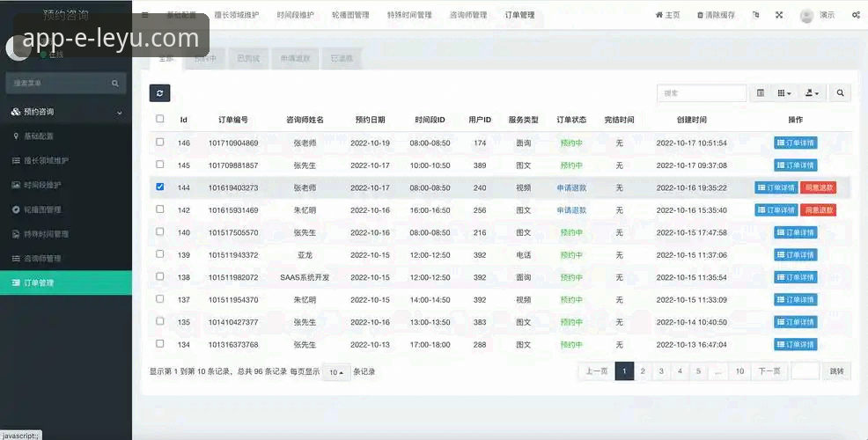Click the 创建时间 column header
The height and width of the screenshot is (440, 868).
[691, 120]
